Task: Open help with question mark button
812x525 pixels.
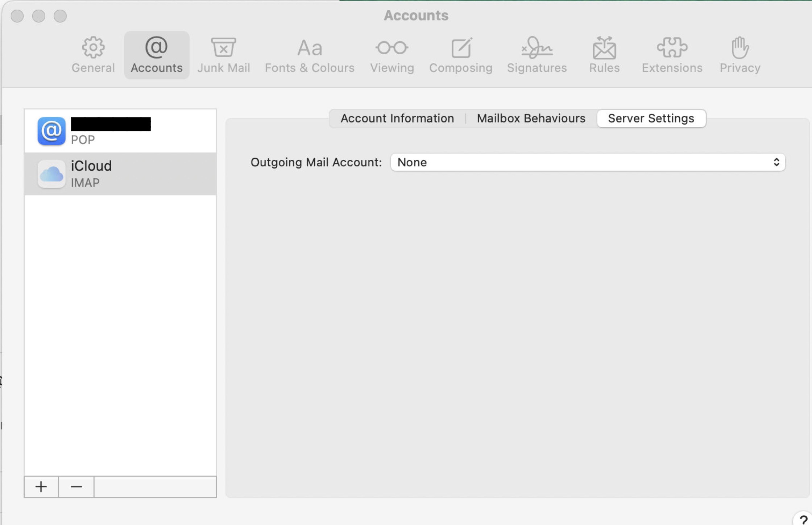Action: click(x=803, y=520)
